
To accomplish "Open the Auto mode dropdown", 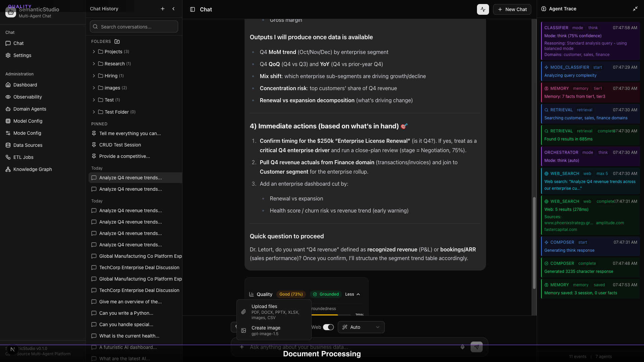I will [361, 327].
